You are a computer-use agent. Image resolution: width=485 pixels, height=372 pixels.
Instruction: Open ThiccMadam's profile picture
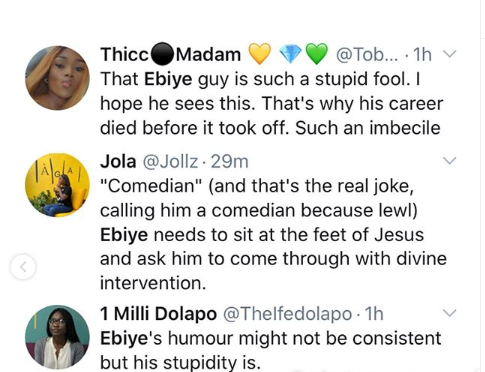coord(57,78)
